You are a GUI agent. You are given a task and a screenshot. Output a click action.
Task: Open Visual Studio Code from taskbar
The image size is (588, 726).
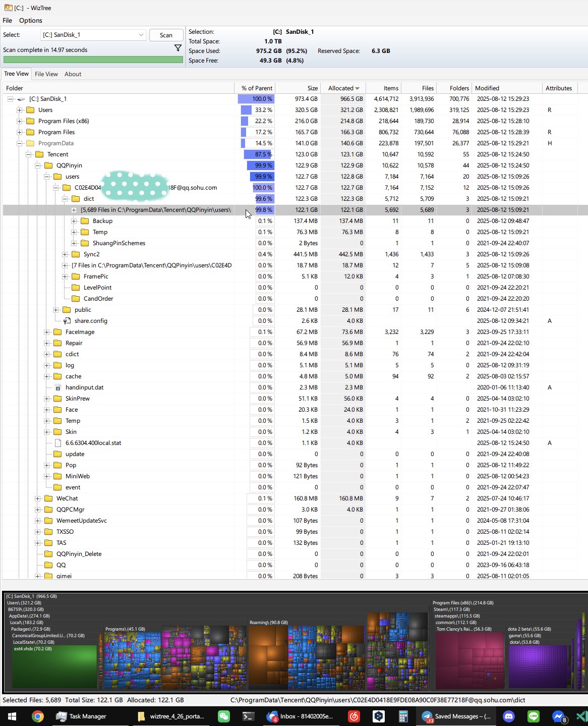click(x=581, y=716)
